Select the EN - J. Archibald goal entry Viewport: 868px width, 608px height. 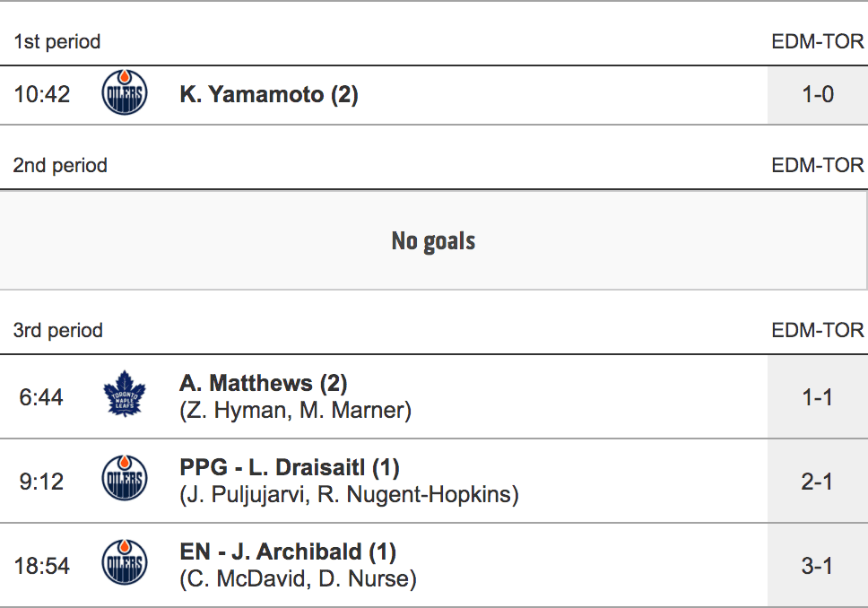(x=288, y=552)
